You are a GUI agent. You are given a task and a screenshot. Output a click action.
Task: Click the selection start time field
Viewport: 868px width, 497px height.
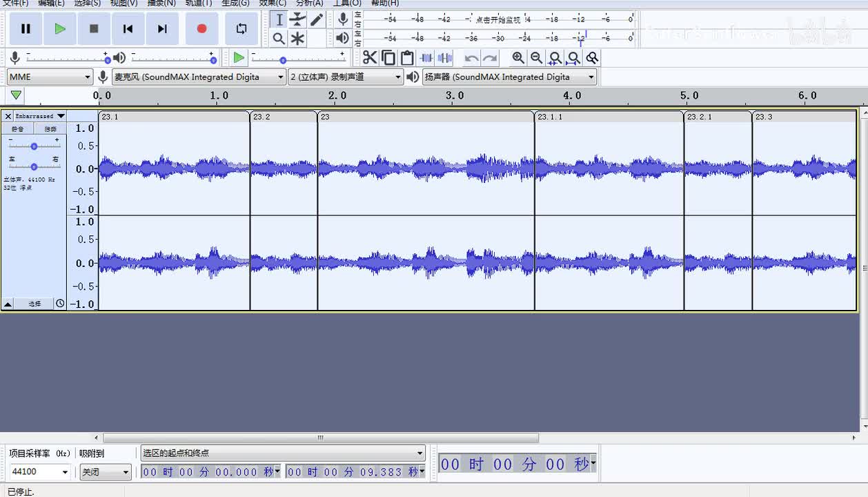(211, 472)
